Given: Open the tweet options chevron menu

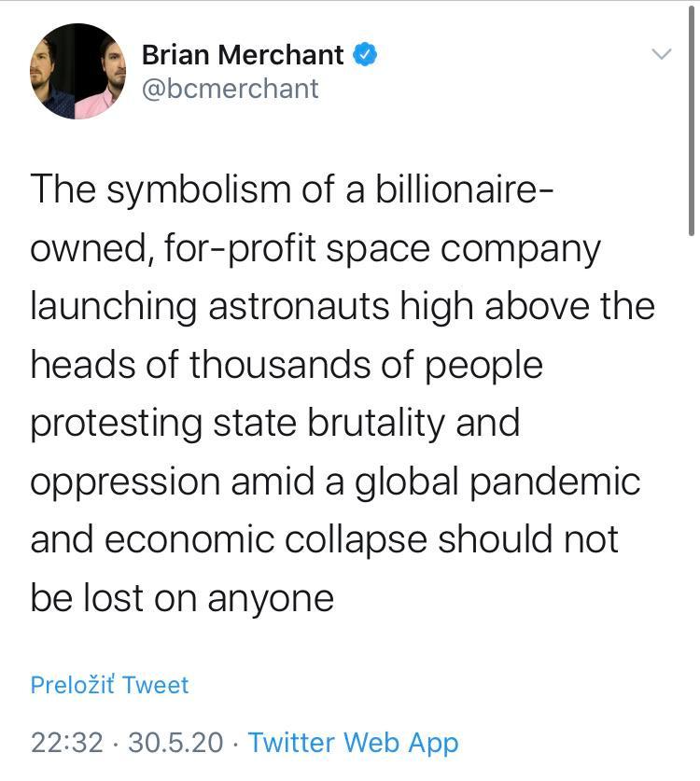Looking at the screenshot, I should (x=661, y=54).
